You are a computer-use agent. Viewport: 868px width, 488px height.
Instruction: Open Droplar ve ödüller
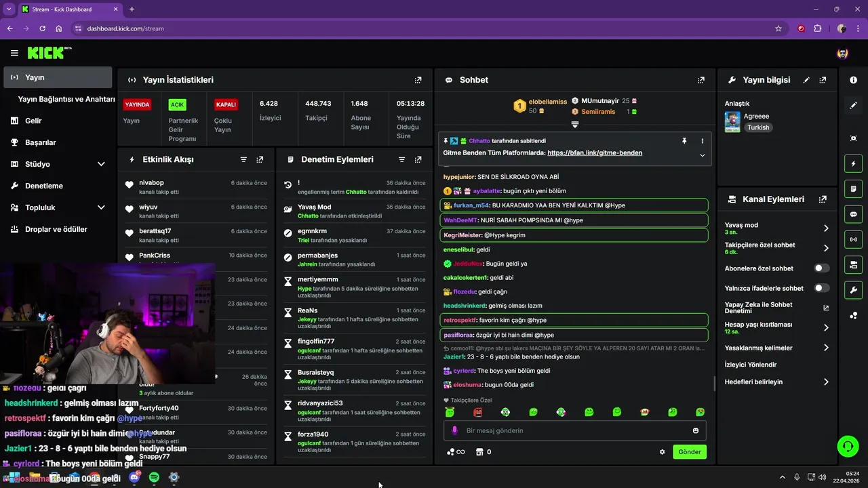point(58,229)
